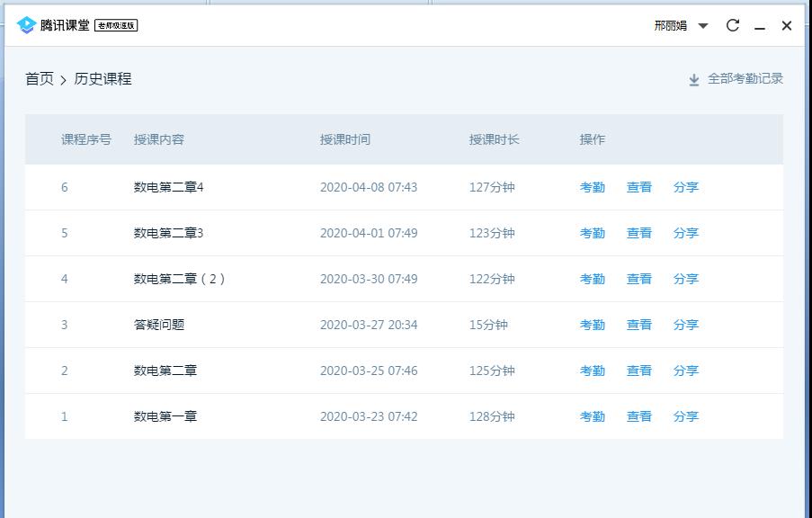This screenshot has width=812, height=518.
Task: Open 考勤 for 数电第二章4
Action: [592, 187]
